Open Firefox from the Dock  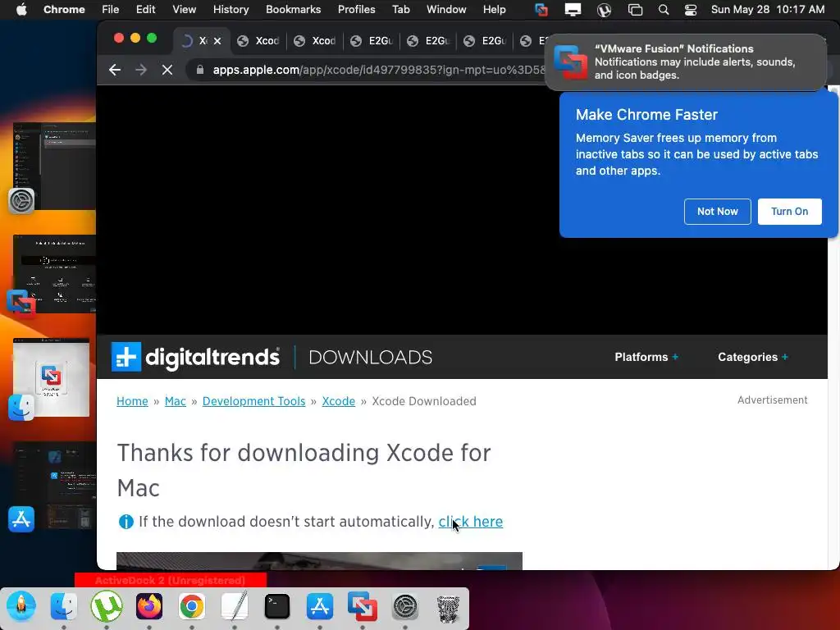pyautogui.click(x=149, y=607)
